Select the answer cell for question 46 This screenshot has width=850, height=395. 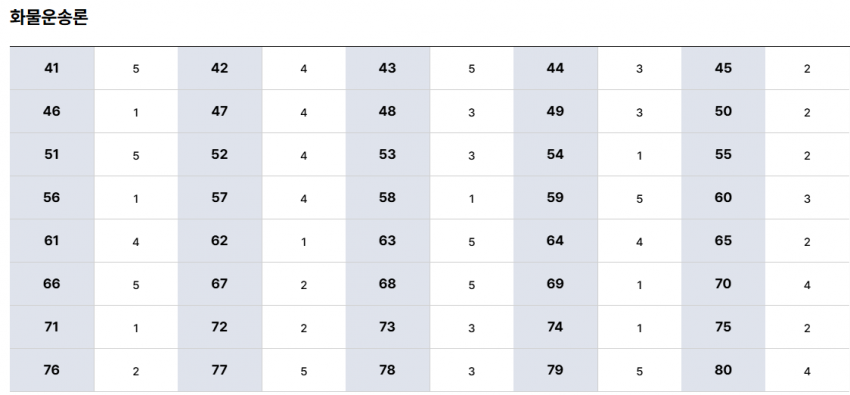[x=136, y=112]
